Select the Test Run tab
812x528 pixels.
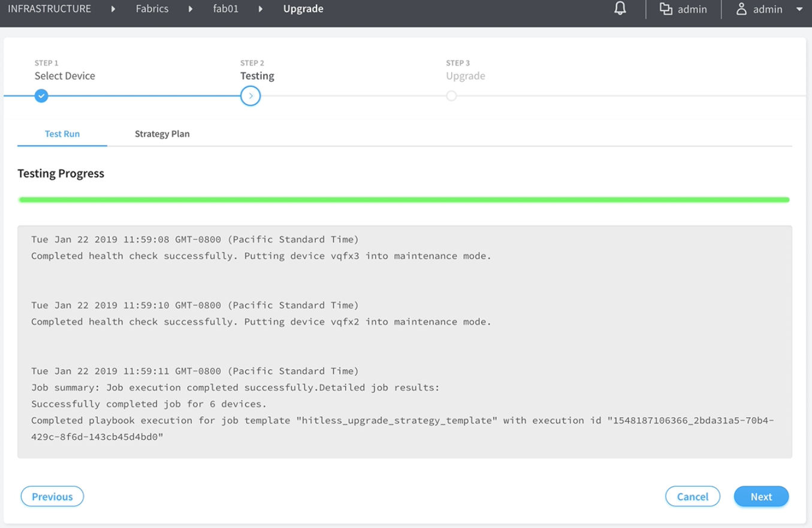click(x=62, y=134)
